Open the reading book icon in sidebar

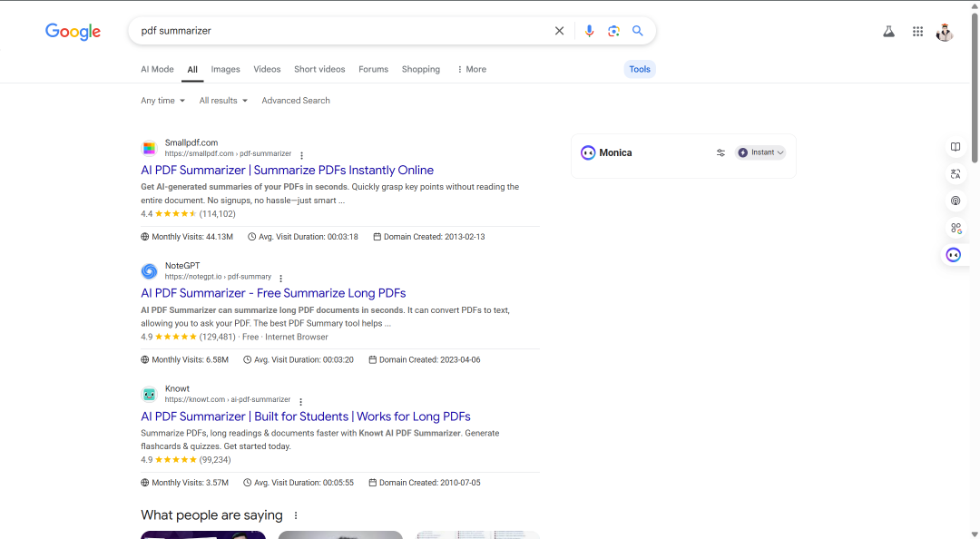click(955, 147)
